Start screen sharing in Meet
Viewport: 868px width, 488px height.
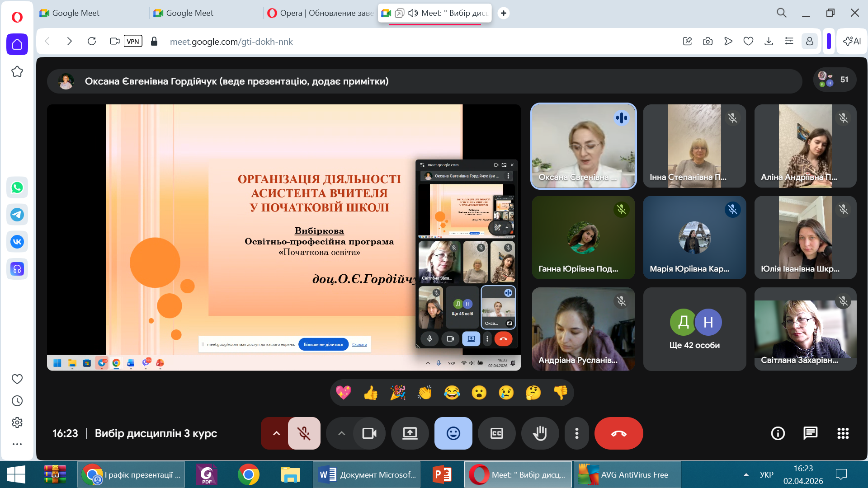tap(410, 433)
